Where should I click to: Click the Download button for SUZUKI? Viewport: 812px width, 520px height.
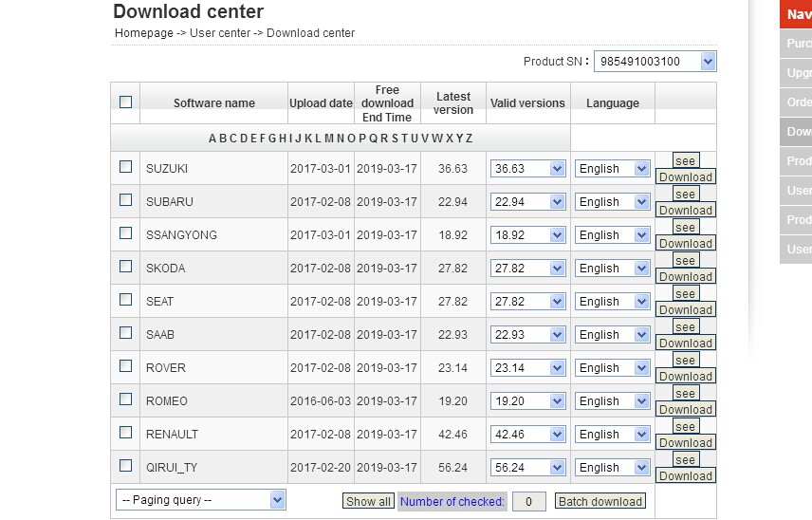(686, 177)
